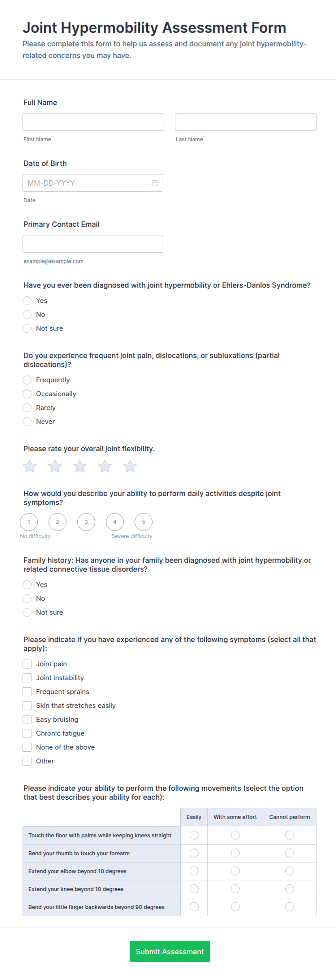Give a five-star joint flexibility rating
Screen dimensions: 336x980
(130, 466)
